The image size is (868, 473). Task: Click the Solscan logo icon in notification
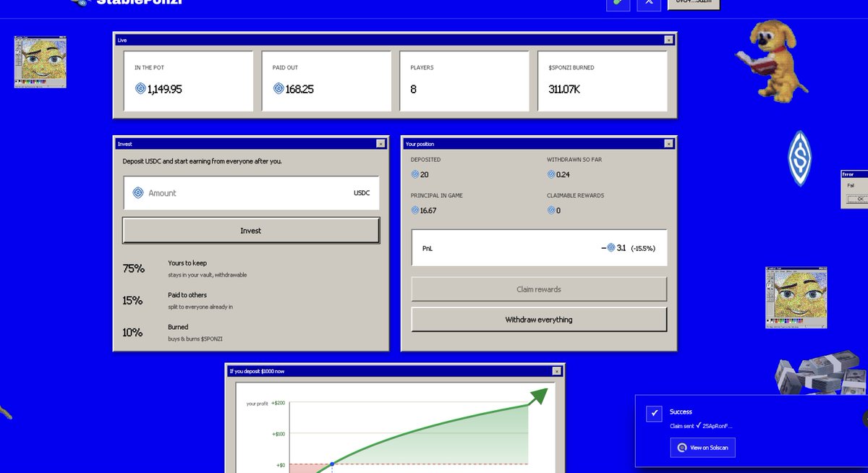681,448
